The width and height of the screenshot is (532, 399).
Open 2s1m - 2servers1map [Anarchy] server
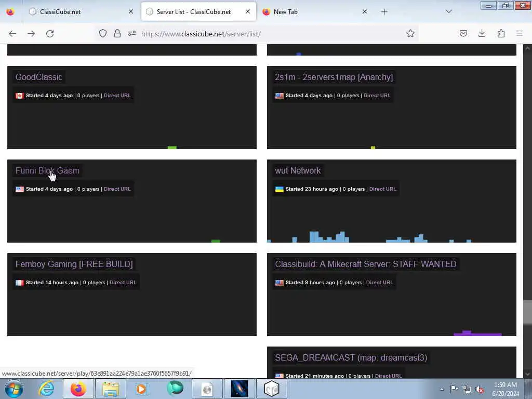pyautogui.click(x=334, y=77)
